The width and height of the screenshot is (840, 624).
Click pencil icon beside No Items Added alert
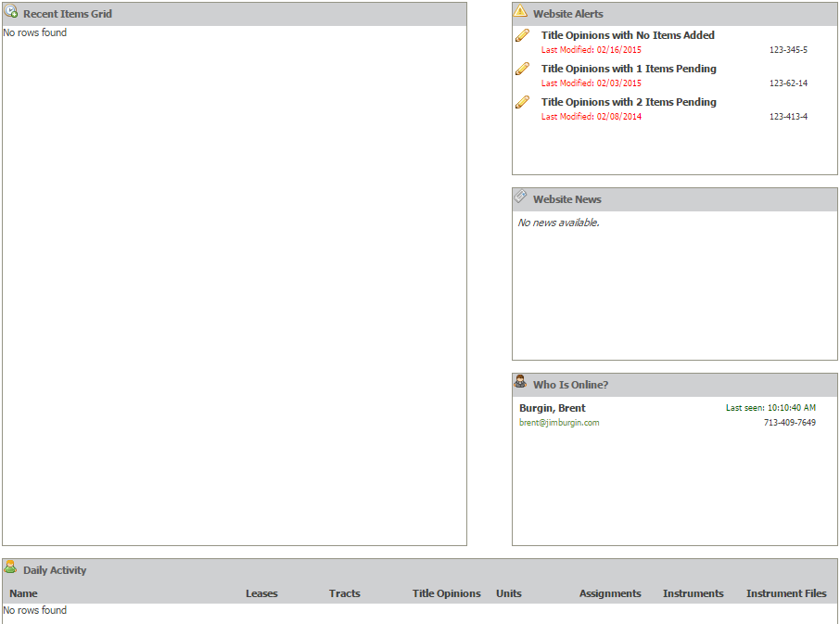(x=522, y=36)
